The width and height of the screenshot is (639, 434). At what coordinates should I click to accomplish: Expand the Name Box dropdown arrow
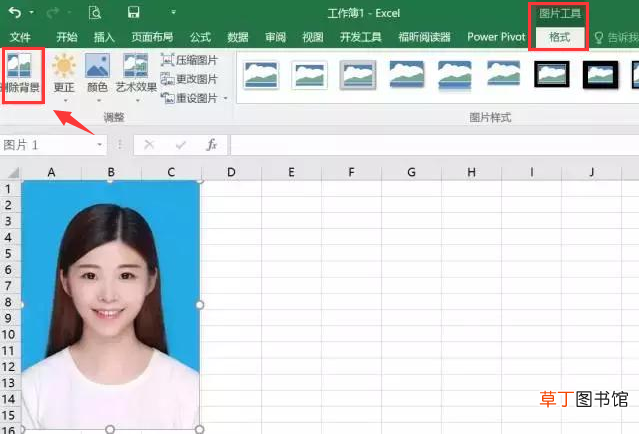pos(99,145)
